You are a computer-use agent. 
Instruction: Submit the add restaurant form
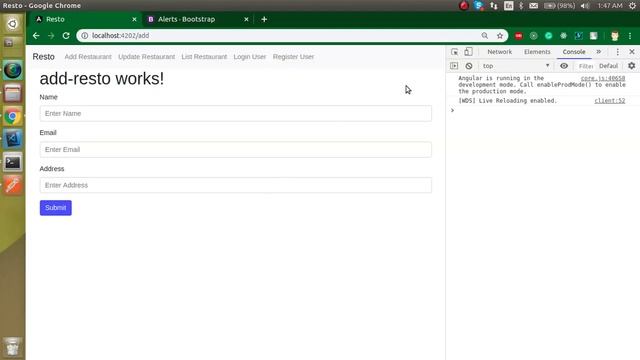tap(56, 208)
